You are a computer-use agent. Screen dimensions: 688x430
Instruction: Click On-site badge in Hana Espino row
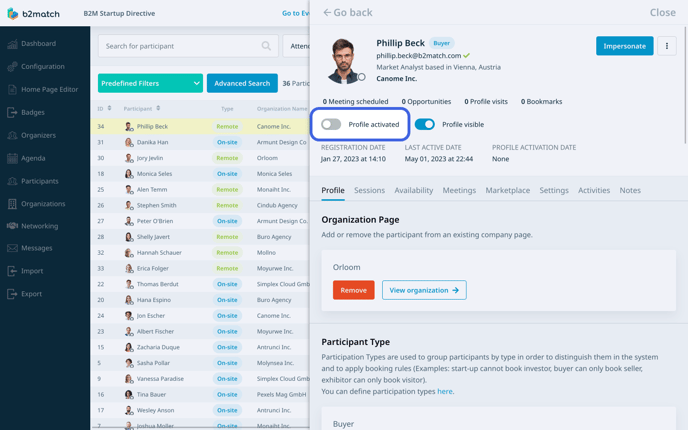tap(227, 300)
